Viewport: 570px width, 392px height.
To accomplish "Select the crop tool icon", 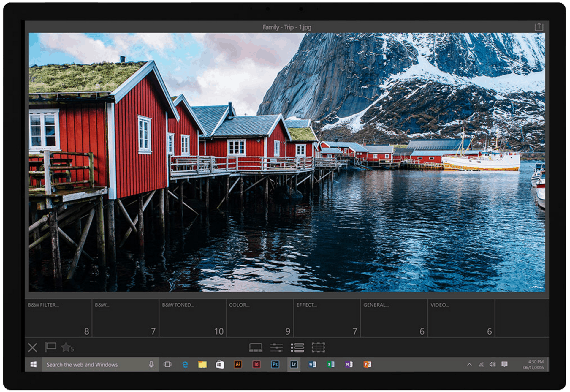I will coord(318,347).
